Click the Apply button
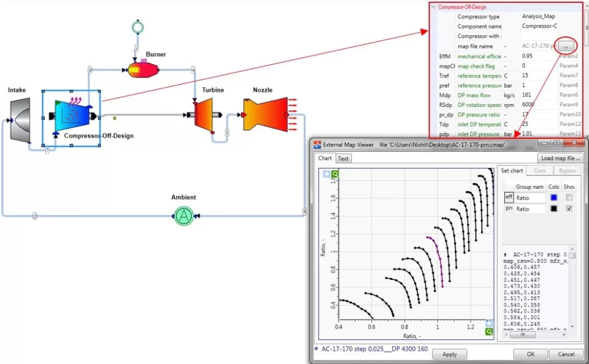The image size is (589, 364). tap(449, 354)
